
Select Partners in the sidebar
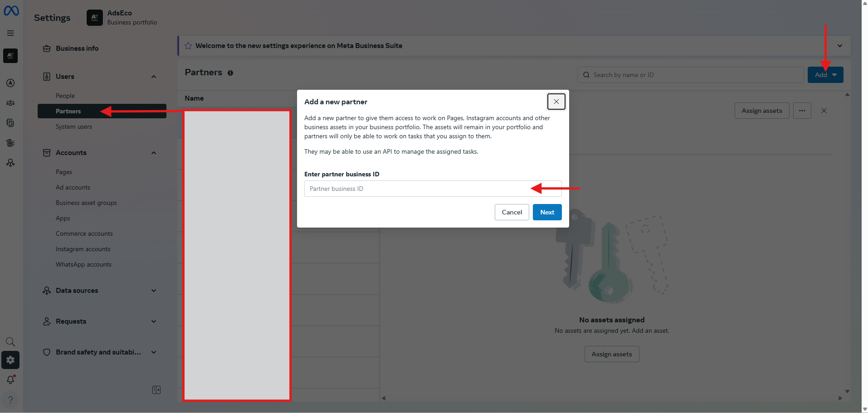point(102,111)
